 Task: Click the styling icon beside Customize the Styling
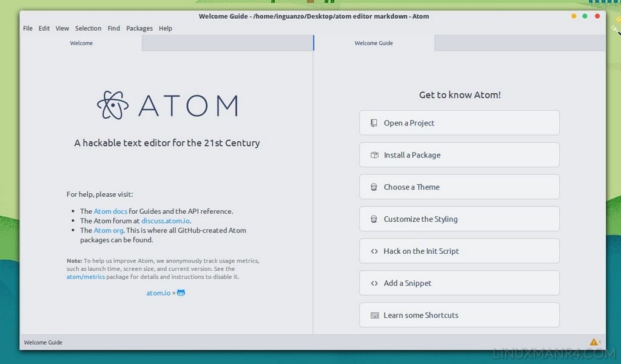tap(374, 219)
